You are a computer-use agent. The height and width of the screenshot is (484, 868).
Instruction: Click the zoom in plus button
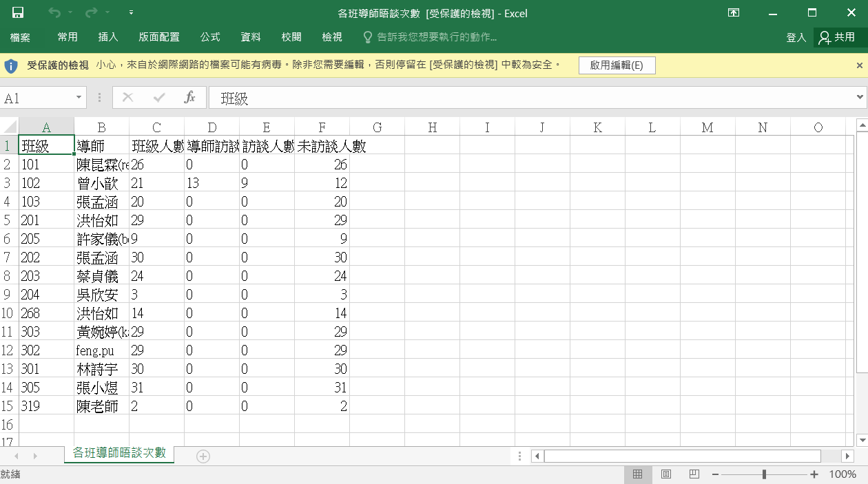click(814, 474)
